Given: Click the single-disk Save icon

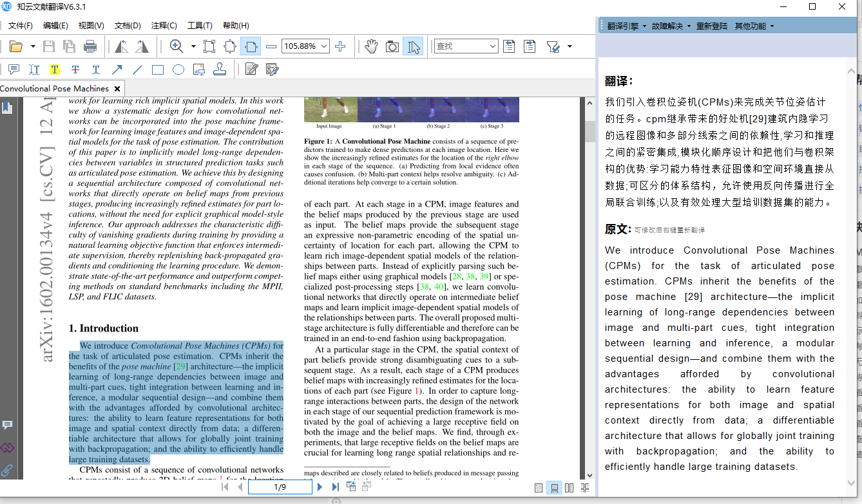Looking at the screenshot, I should [x=49, y=46].
